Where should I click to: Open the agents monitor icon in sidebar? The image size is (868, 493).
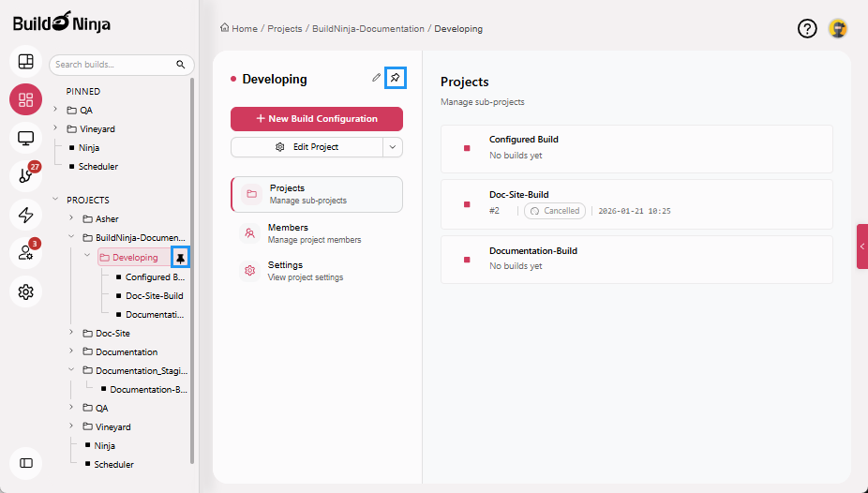tap(26, 138)
